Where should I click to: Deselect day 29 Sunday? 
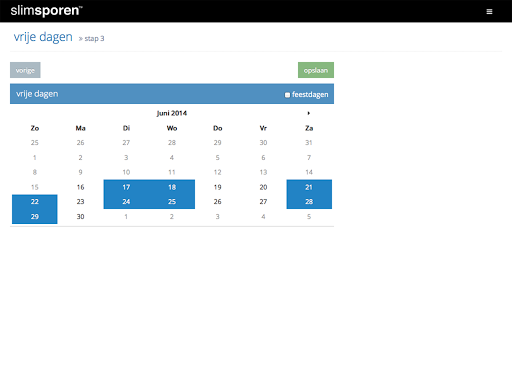tap(35, 217)
